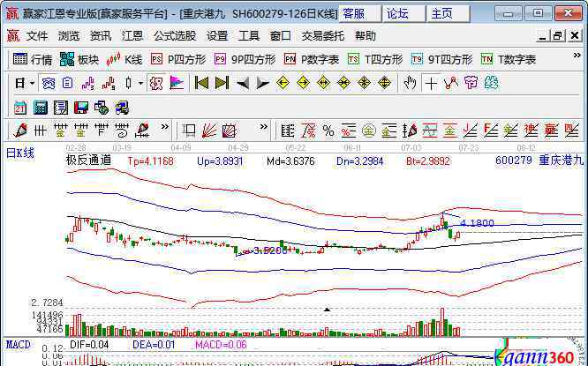Open the 交易委托 menu
This screenshot has height=366, width=588.
tap(323, 36)
